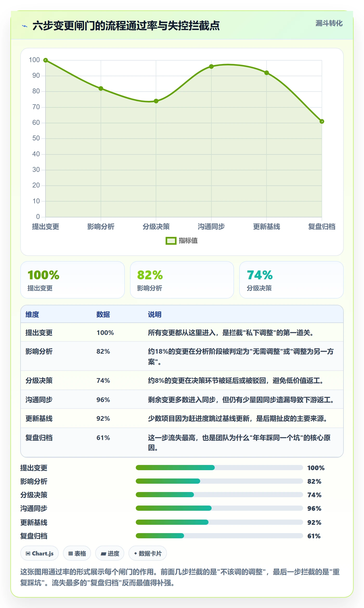This screenshot has height=608, width=364.
Task: Click the 提出变更 cell in the table
Action: pyautogui.click(x=39, y=333)
